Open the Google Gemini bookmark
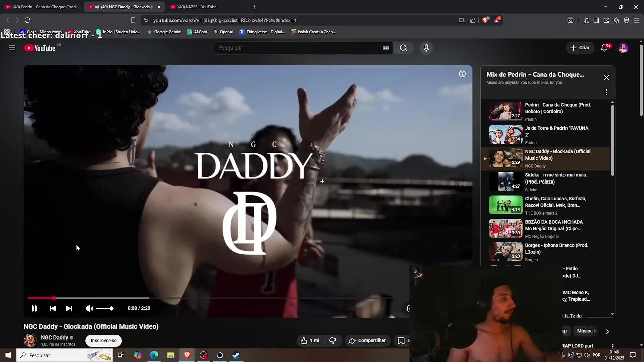This screenshot has height=362, width=644. pyautogui.click(x=164, y=32)
